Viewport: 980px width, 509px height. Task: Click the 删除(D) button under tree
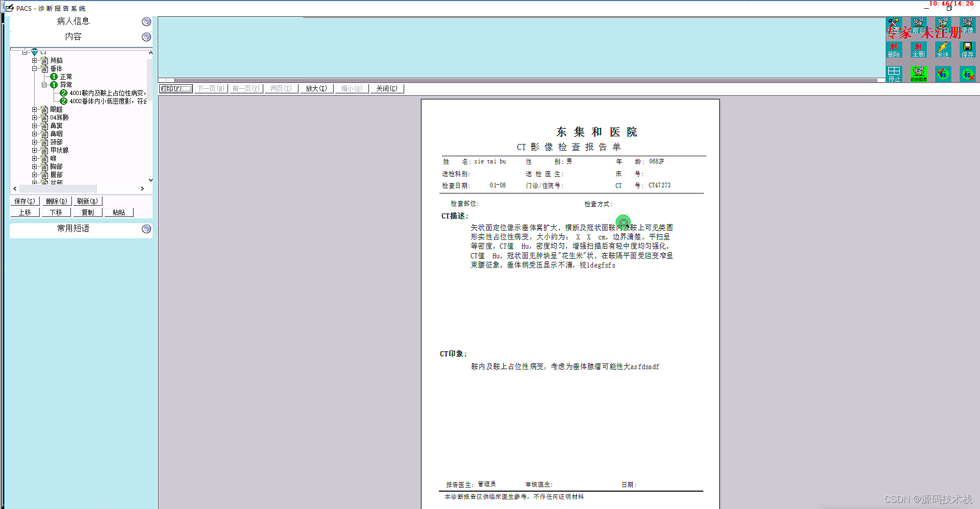point(56,201)
